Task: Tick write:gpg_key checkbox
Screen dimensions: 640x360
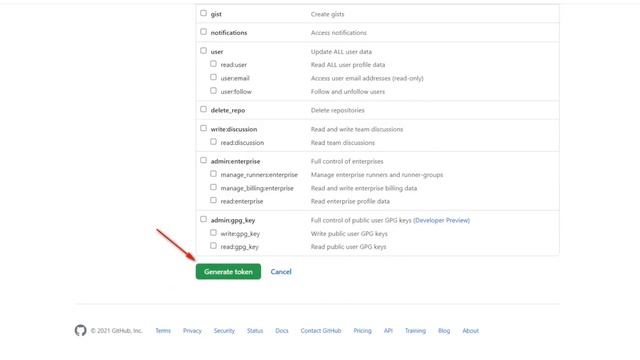Action: click(213, 232)
